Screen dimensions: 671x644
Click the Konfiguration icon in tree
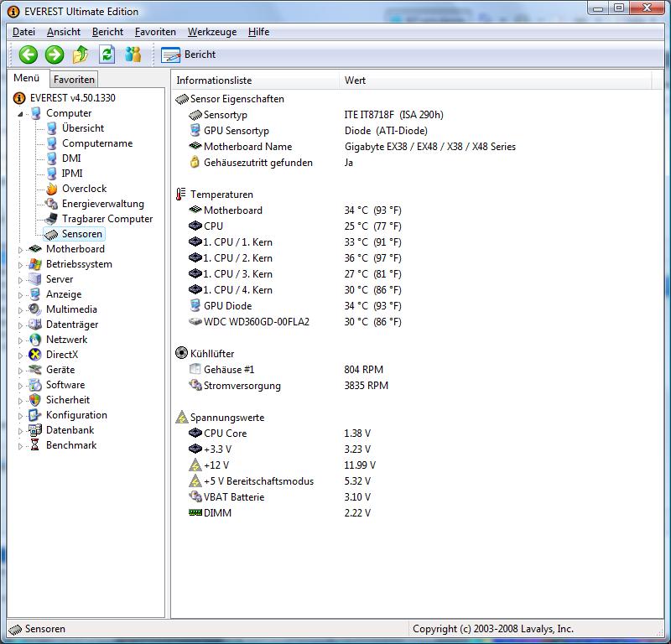pyautogui.click(x=34, y=414)
